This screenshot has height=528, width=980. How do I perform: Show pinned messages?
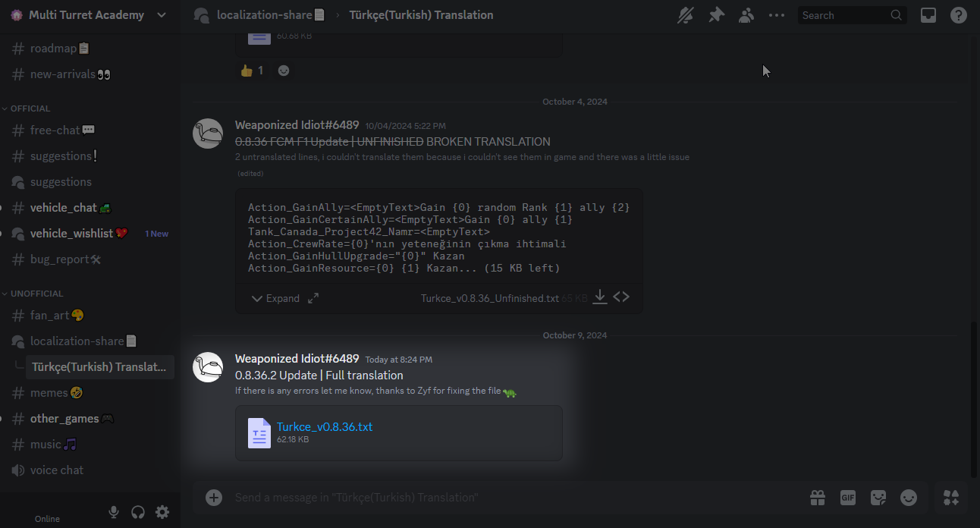(x=716, y=15)
